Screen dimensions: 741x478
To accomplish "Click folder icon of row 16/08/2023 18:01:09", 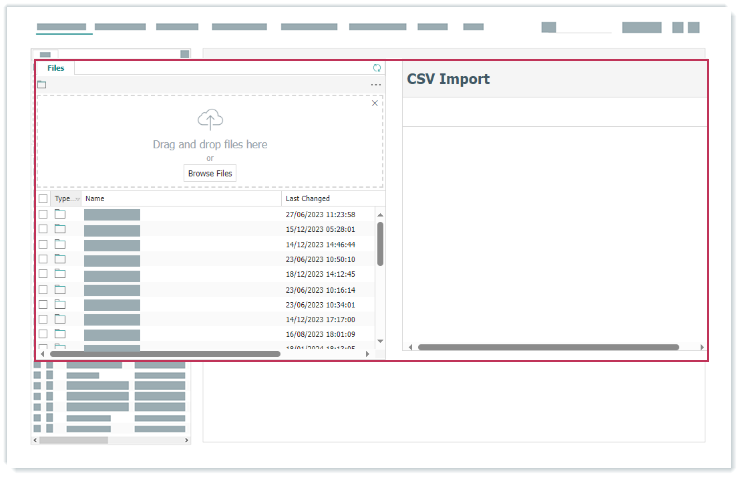I will pos(60,334).
